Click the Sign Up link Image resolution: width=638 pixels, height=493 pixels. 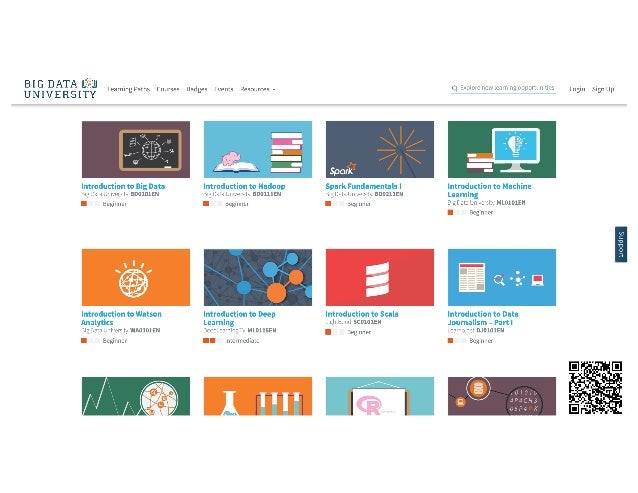point(603,89)
